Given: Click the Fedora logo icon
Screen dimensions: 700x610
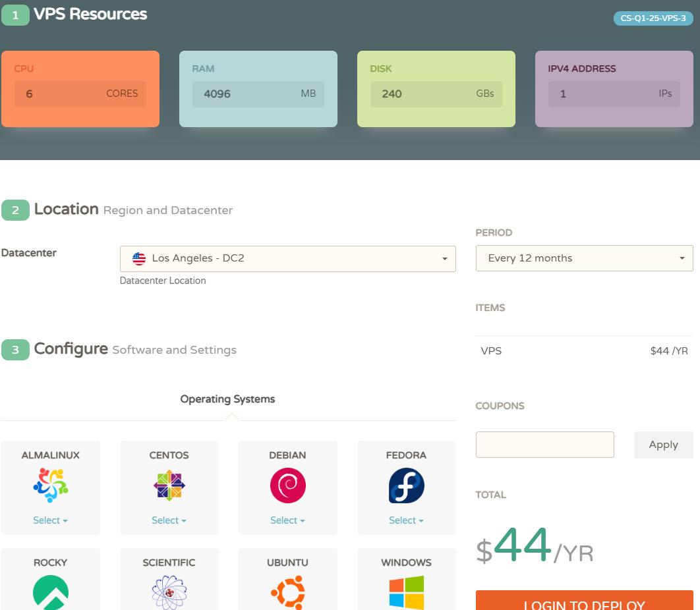Looking at the screenshot, I should point(406,485).
